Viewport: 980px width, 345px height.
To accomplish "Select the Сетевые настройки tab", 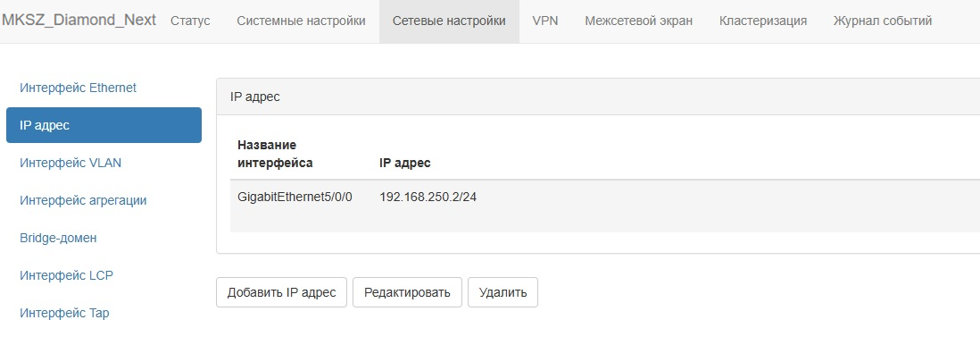I will pyautogui.click(x=449, y=21).
